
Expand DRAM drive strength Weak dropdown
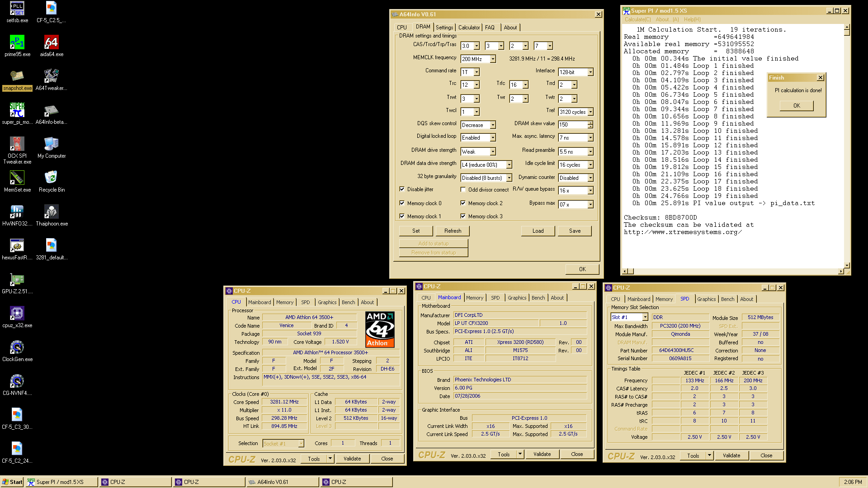(493, 152)
